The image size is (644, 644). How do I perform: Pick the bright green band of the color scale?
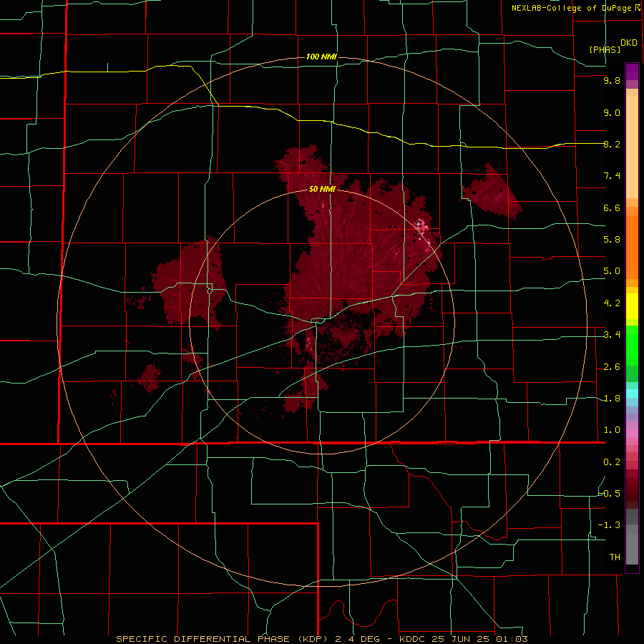(x=632, y=345)
